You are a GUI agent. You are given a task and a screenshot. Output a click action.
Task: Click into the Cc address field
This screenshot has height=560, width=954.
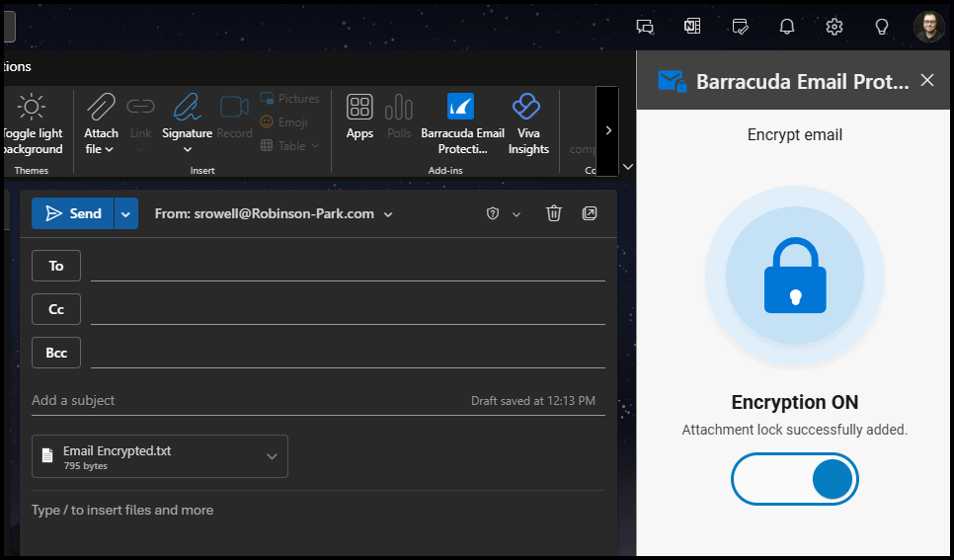348,310
